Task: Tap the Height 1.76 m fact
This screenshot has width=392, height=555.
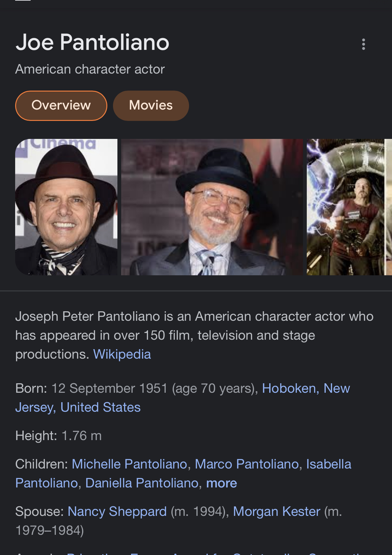Action: pyautogui.click(x=58, y=436)
